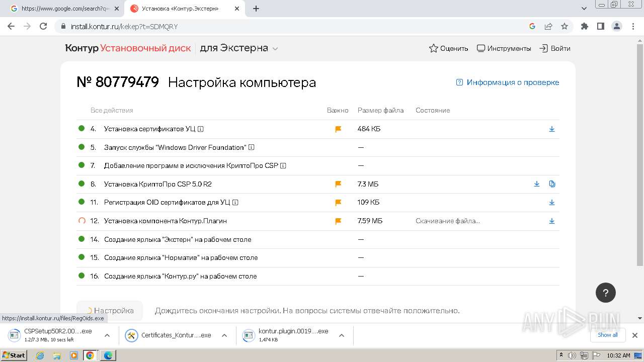Switch to the Google search tab
The height and width of the screenshot is (362, 644).
click(64, 9)
